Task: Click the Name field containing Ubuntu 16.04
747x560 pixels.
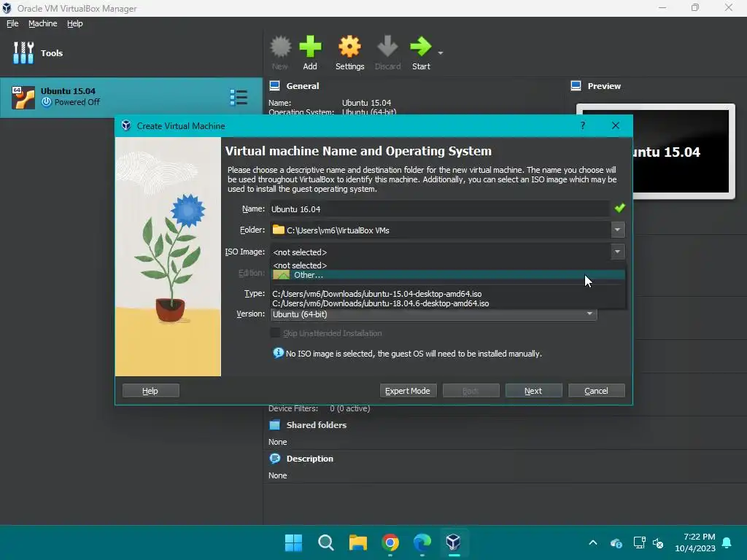Action: point(439,209)
